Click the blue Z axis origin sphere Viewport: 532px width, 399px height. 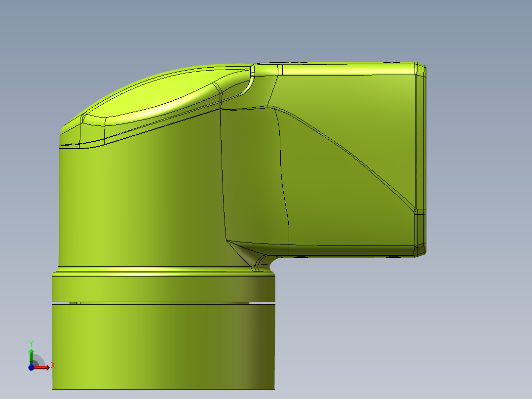tap(31, 368)
